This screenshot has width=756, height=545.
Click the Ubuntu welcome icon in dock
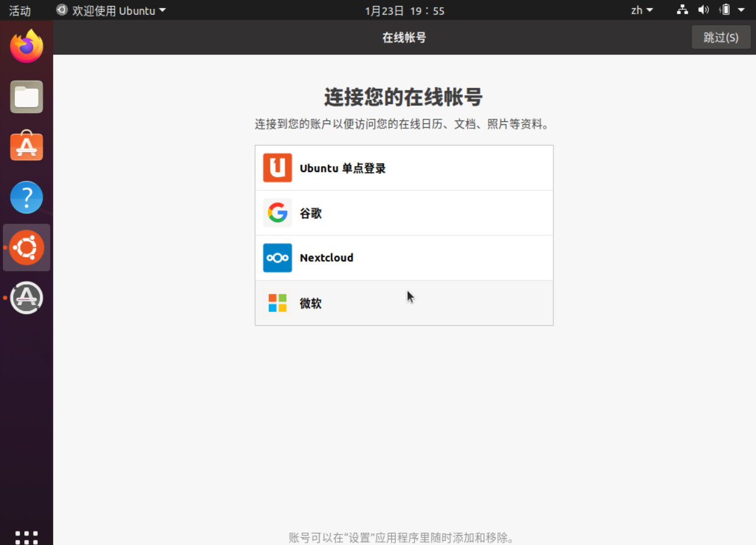point(27,248)
